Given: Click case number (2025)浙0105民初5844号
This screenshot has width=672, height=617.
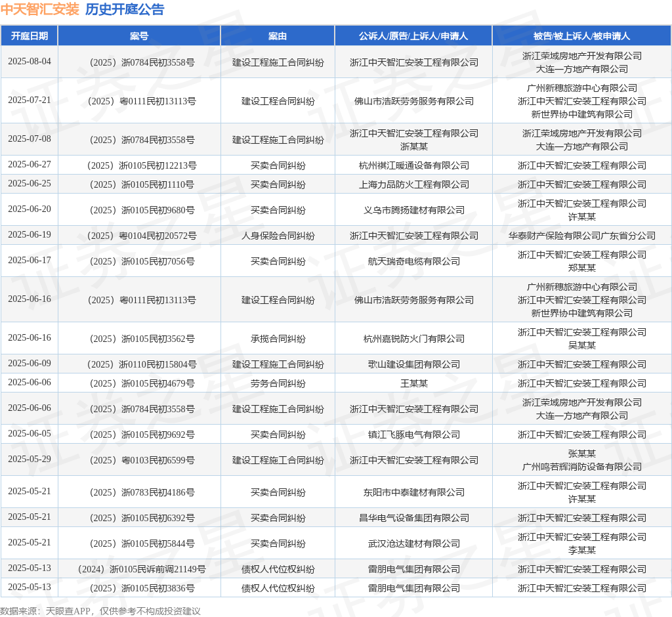Looking at the screenshot, I should 142,543.
